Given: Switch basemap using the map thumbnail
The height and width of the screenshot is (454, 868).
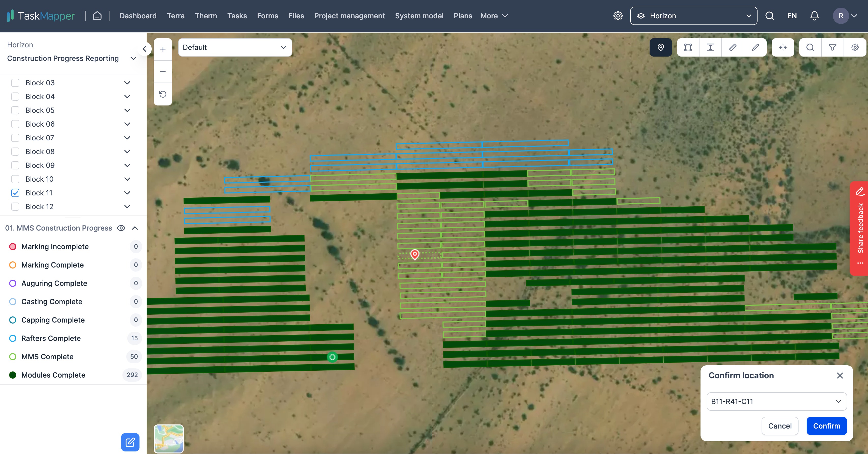Looking at the screenshot, I should click(169, 438).
